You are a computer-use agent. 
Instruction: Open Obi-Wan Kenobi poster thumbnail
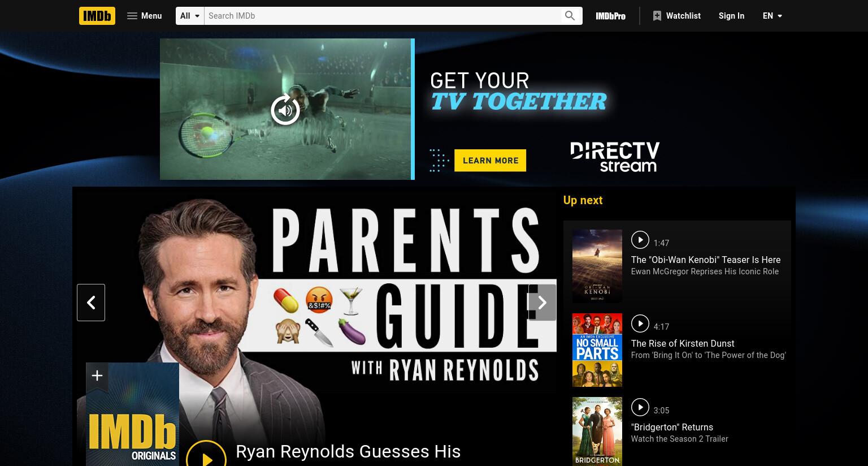tap(597, 266)
